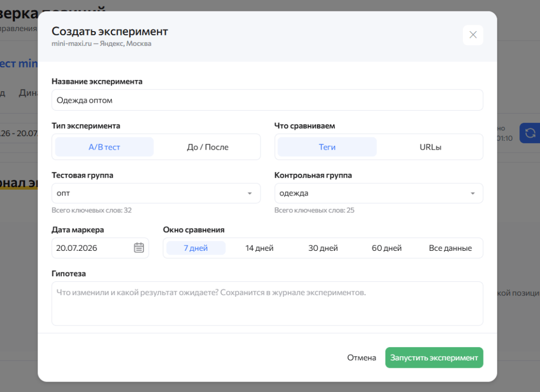Open the Контрольная группа dropdown
Viewport: 540px width, 392px height.
pos(379,193)
